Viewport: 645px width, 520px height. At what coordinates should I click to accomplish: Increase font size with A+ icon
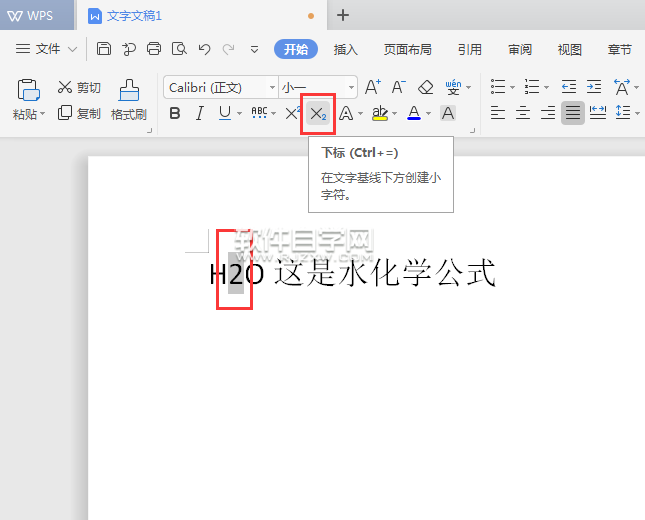point(373,87)
